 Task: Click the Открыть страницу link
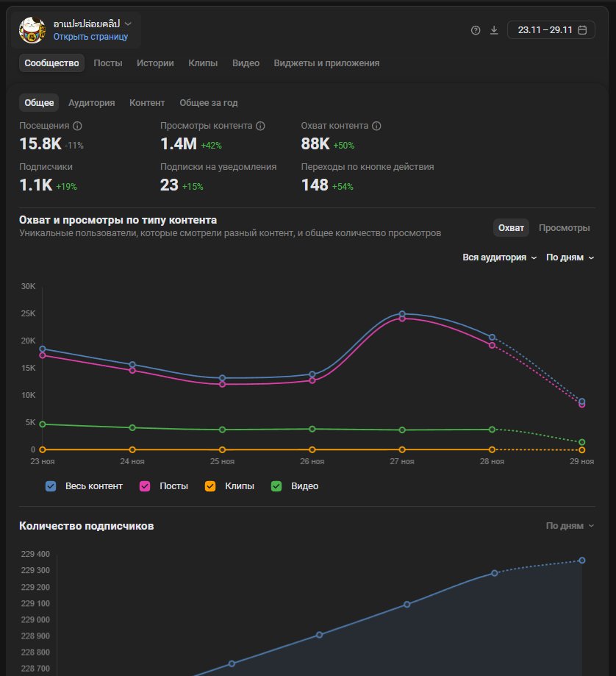[90, 37]
